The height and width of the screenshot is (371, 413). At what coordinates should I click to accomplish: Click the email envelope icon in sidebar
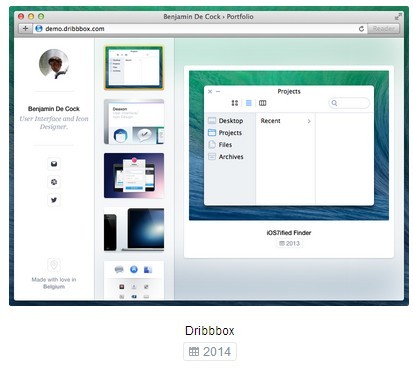click(54, 164)
